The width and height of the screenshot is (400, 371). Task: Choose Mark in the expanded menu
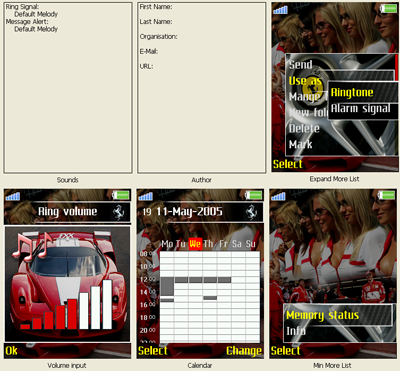(301, 144)
